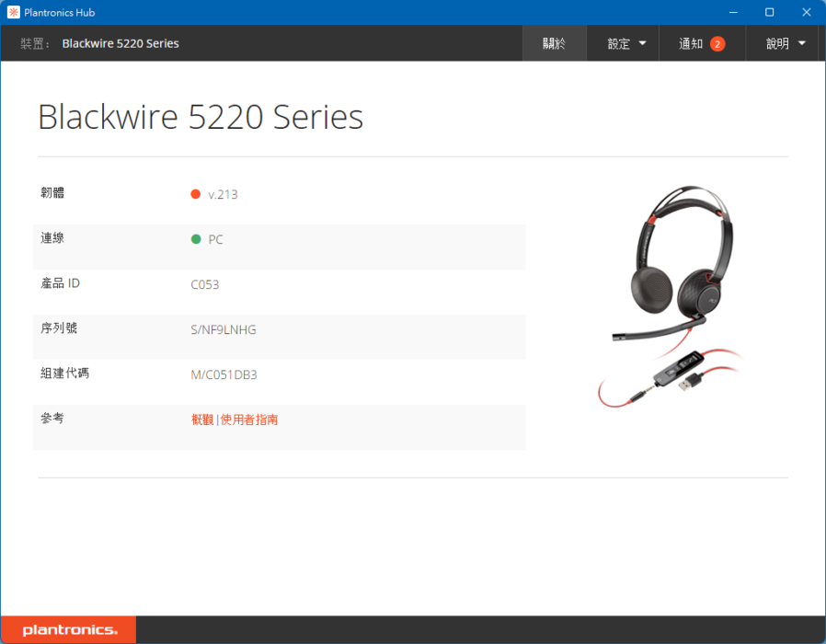The image size is (826, 644).
Task: Click the green PC connection status dot
Action: pos(196,239)
